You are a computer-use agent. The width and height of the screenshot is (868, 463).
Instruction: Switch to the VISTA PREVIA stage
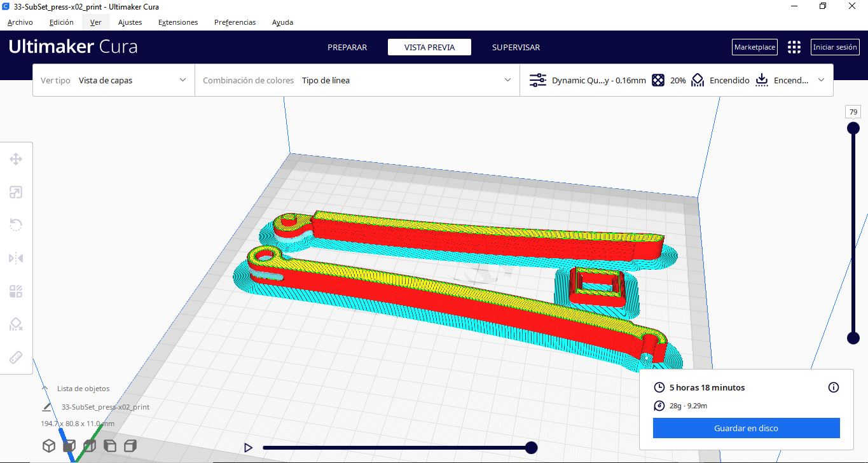point(430,47)
